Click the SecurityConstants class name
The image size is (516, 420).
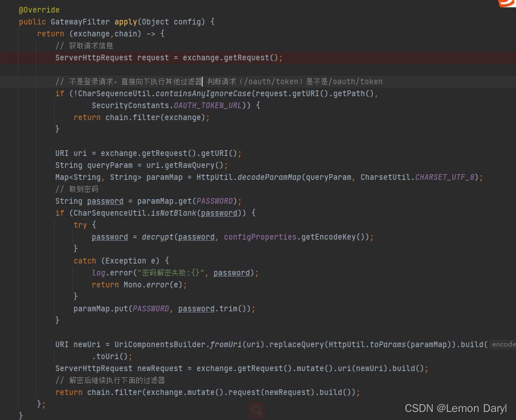point(130,105)
